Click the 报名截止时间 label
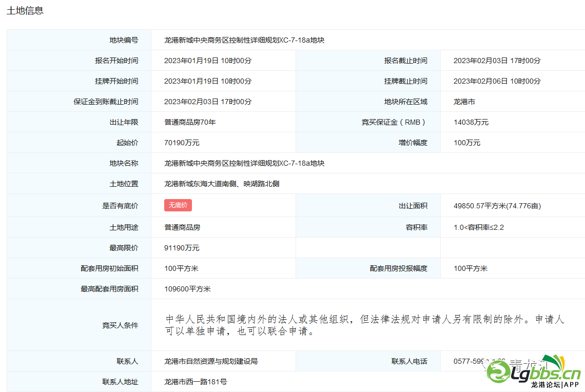The width and height of the screenshot is (585, 392). 406,61
